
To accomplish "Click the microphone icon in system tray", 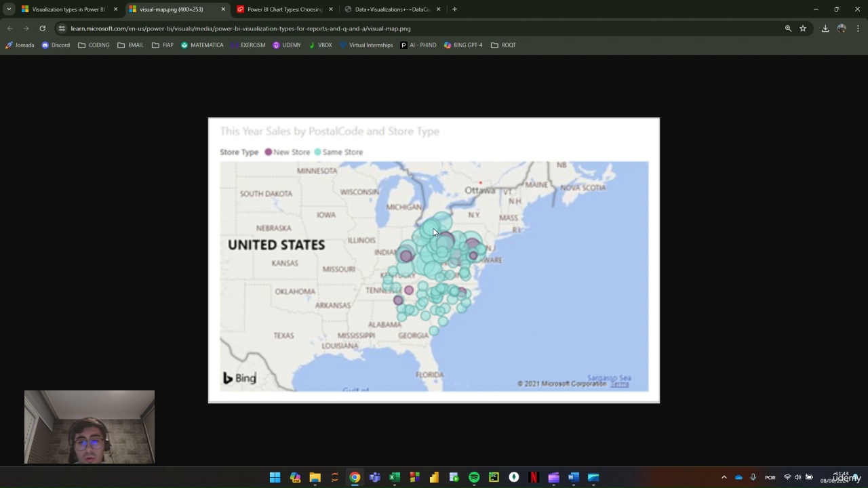I will [753, 477].
